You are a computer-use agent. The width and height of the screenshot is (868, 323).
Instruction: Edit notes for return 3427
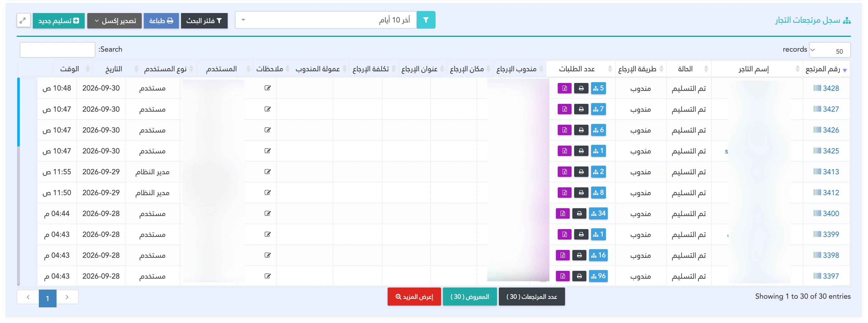tap(268, 109)
